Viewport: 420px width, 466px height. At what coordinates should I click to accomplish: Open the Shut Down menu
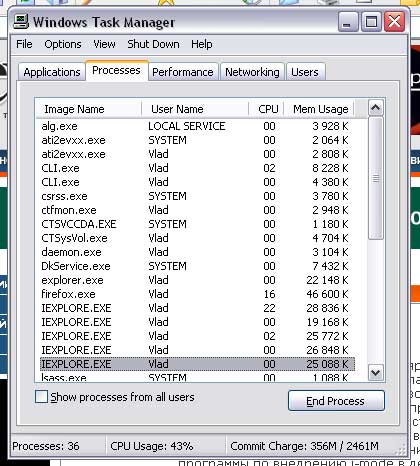tap(153, 44)
